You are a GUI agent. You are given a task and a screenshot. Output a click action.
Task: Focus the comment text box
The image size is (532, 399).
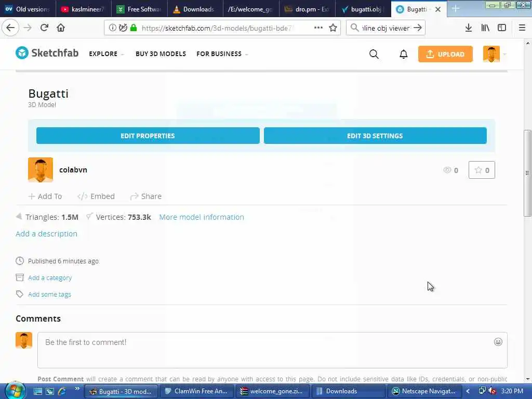pyautogui.click(x=272, y=350)
